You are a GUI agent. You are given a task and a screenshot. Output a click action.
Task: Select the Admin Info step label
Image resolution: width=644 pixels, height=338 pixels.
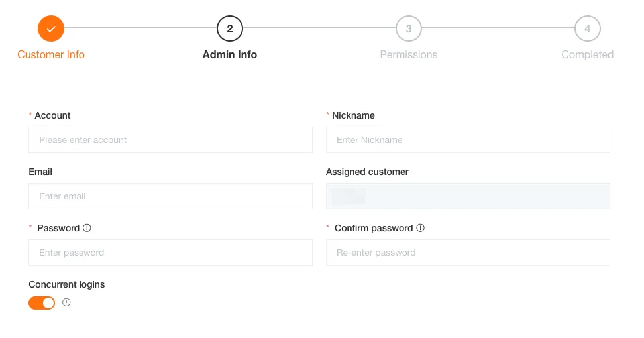pyautogui.click(x=230, y=55)
